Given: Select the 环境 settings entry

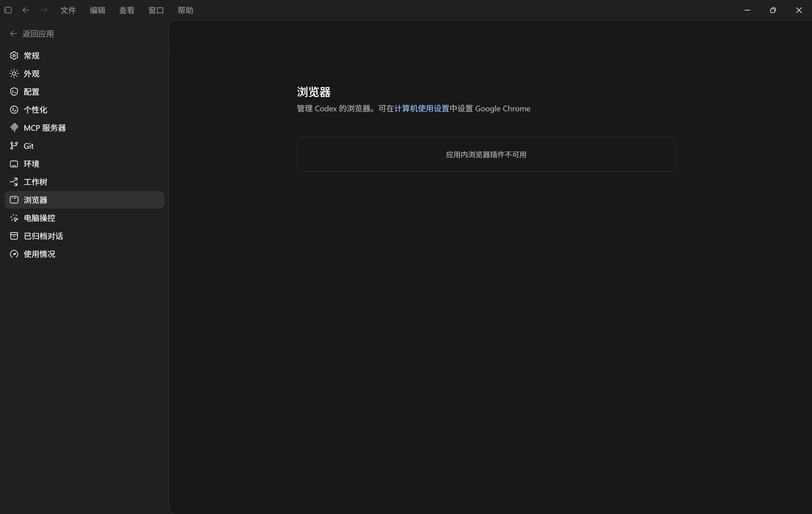Looking at the screenshot, I should [x=84, y=164].
